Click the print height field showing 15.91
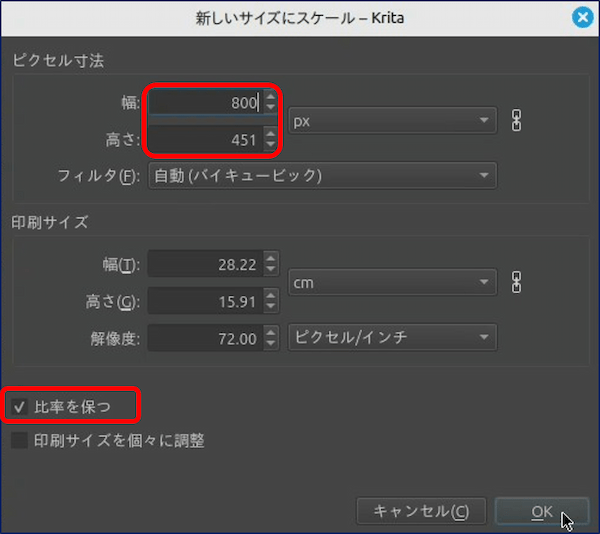This screenshot has height=534, width=600. pyautogui.click(x=205, y=301)
